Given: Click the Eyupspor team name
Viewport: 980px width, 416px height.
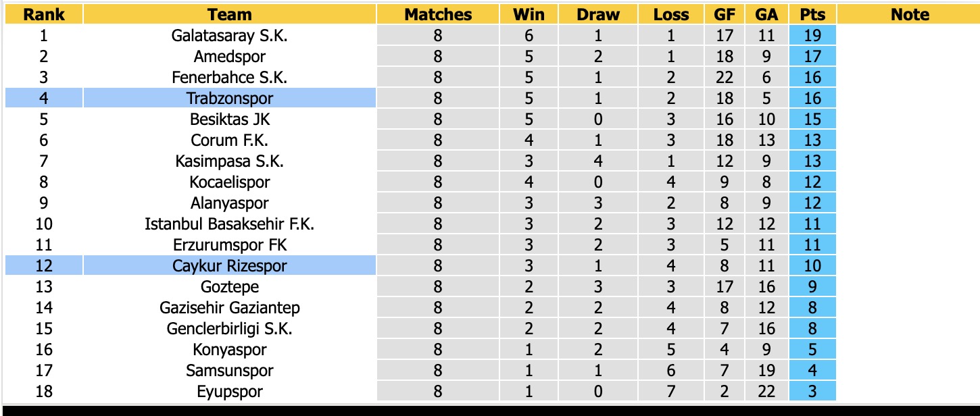Looking at the screenshot, I should [230, 392].
